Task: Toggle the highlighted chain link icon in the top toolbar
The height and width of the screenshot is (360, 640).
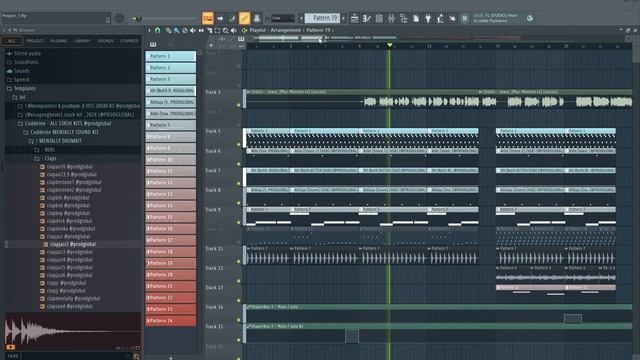Action: coord(244,18)
